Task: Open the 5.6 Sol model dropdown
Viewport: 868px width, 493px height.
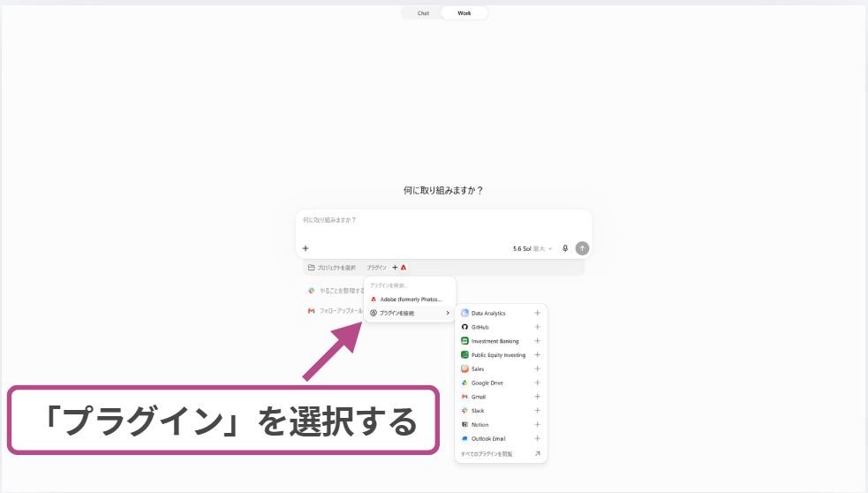Action: point(532,249)
